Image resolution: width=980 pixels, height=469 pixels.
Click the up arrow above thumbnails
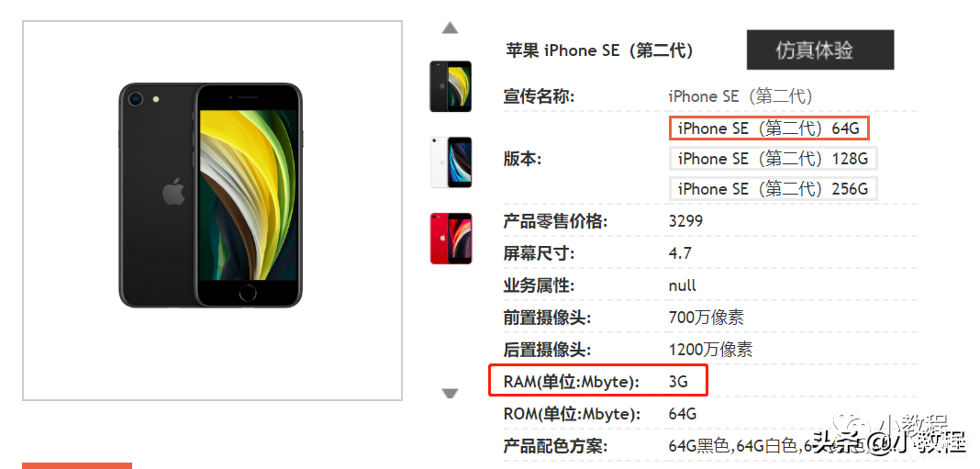tap(450, 28)
